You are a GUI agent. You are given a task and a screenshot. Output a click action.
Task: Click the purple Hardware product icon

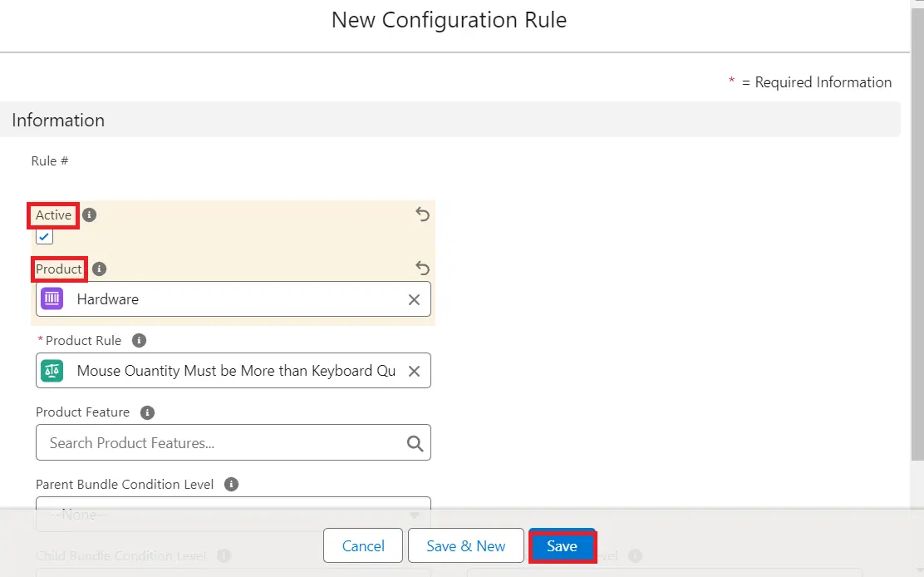52,299
